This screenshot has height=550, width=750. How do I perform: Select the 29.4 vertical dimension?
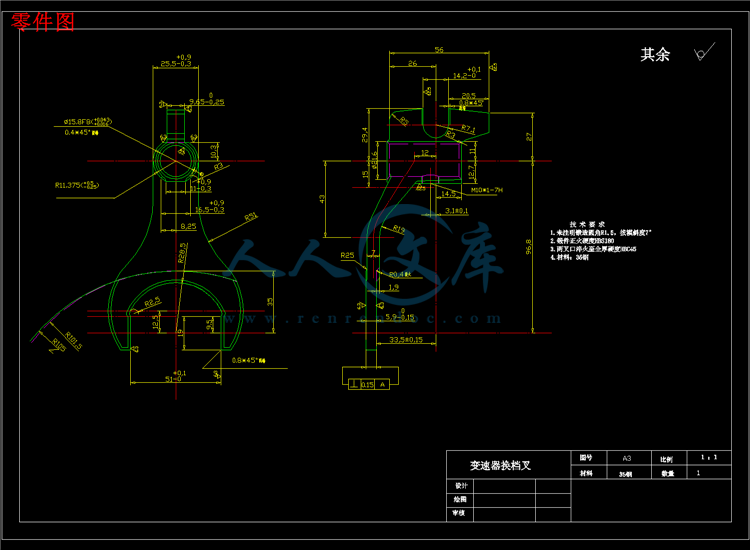(364, 134)
